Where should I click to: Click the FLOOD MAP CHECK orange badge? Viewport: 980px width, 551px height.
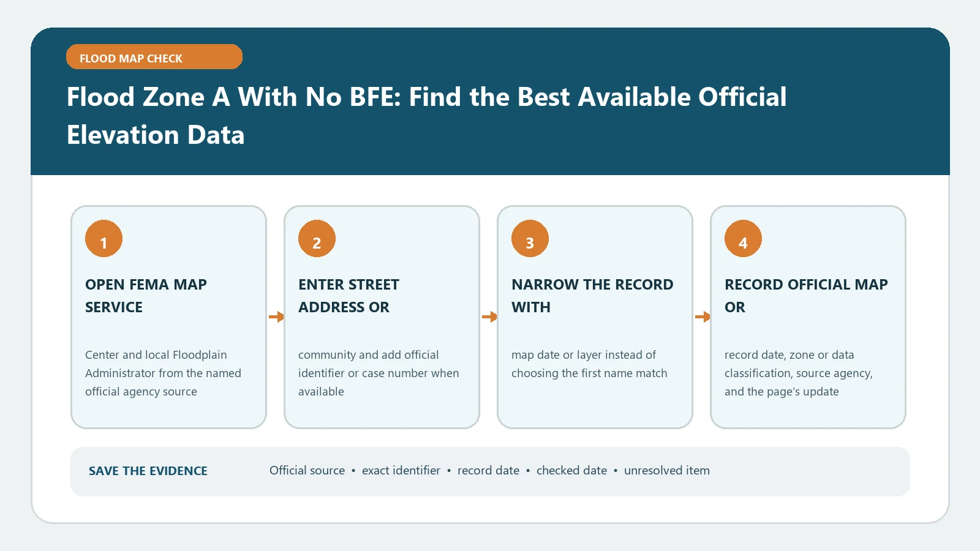click(154, 57)
